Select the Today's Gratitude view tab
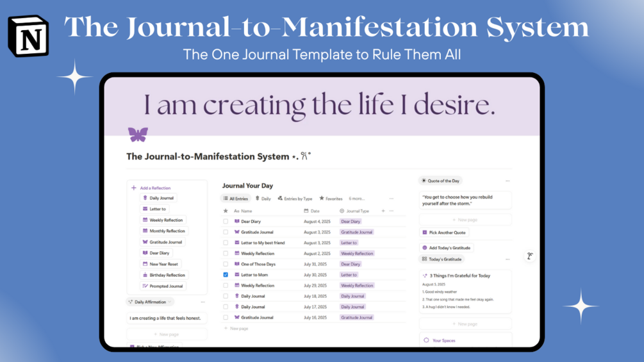Image resolution: width=644 pixels, height=362 pixels. pos(442,259)
